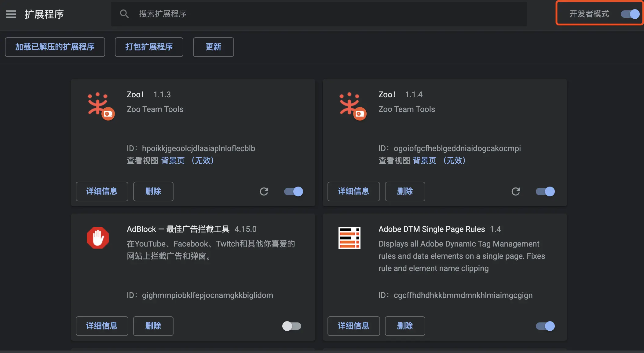Click the 打包扩展程序 button
The height and width of the screenshot is (353, 644).
click(149, 47)
